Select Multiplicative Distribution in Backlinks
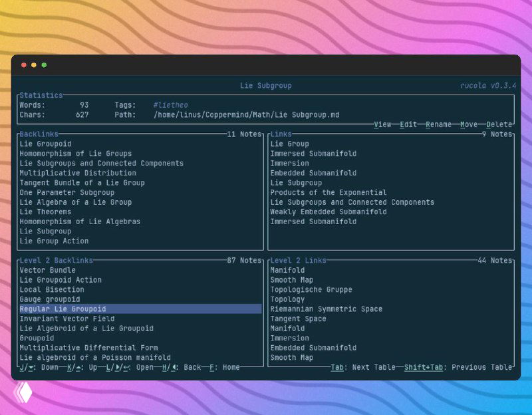The width and height of the screenshot is (532, 415). click(x=78, y=173)
